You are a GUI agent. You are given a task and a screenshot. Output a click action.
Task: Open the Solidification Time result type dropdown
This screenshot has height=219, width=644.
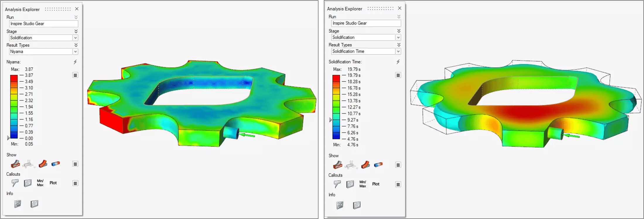click(398, 51)
